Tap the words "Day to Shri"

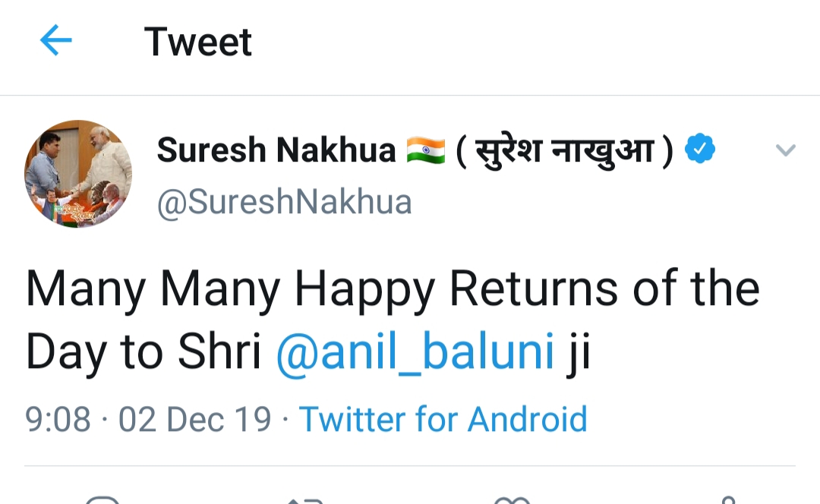click(143, 352)
